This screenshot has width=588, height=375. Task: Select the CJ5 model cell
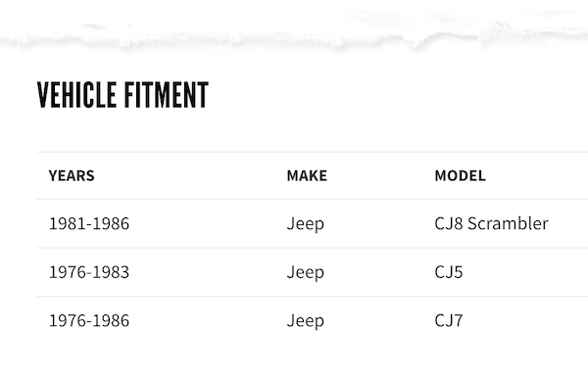point(449,272)
